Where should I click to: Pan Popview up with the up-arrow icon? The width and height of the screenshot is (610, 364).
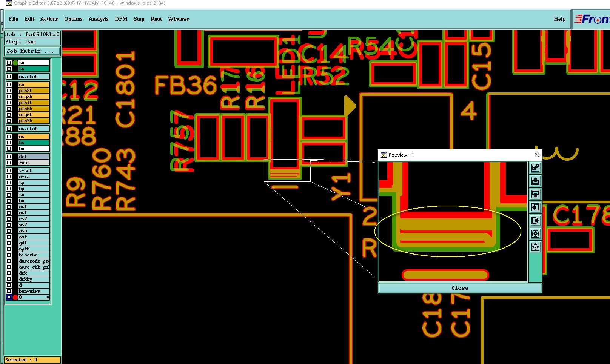[535, 181]
